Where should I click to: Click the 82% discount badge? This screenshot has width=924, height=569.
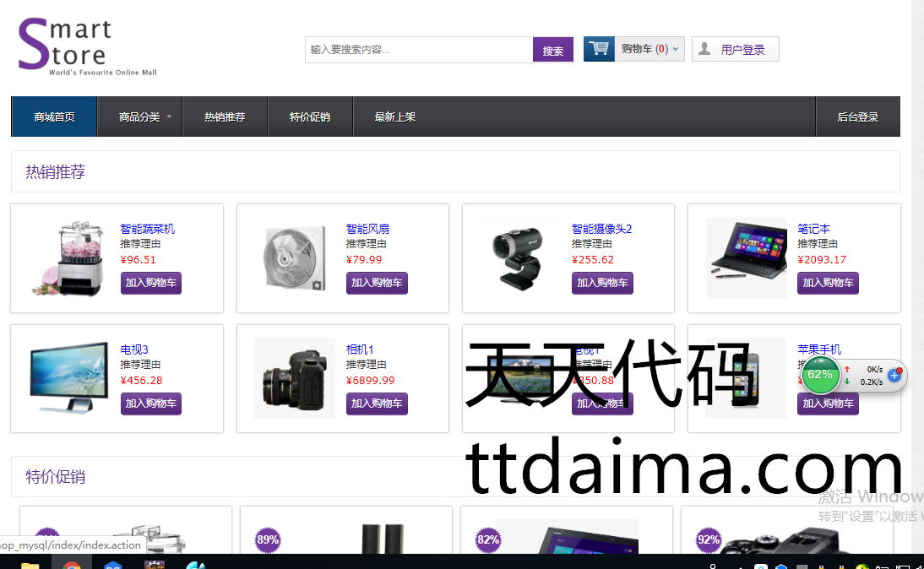pos(488,539)
